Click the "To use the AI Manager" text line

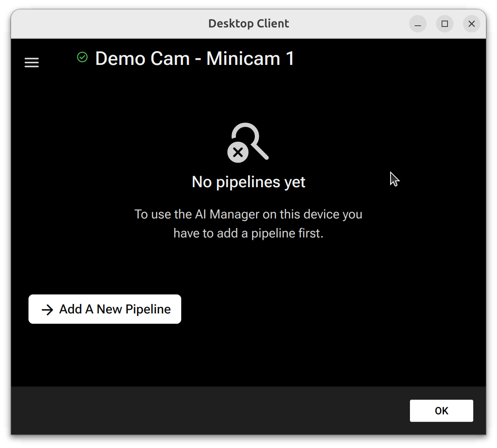(248, 214)
